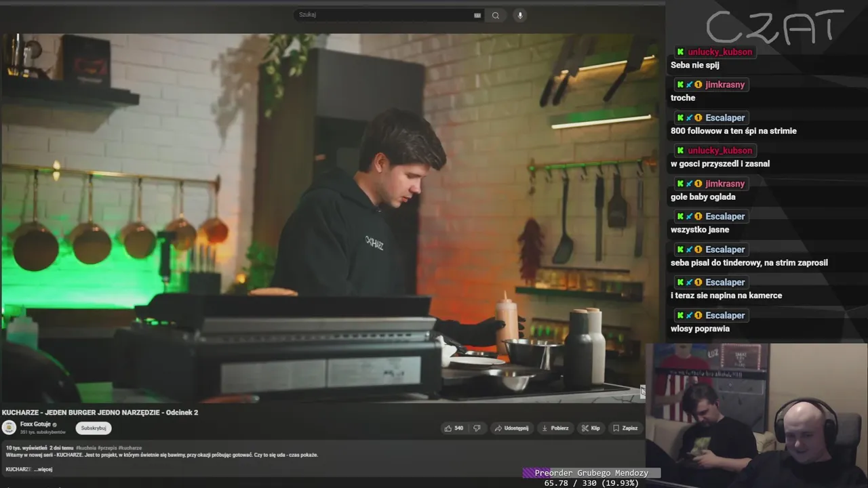Save the video with Zapisz

click(x=625, y=428)
